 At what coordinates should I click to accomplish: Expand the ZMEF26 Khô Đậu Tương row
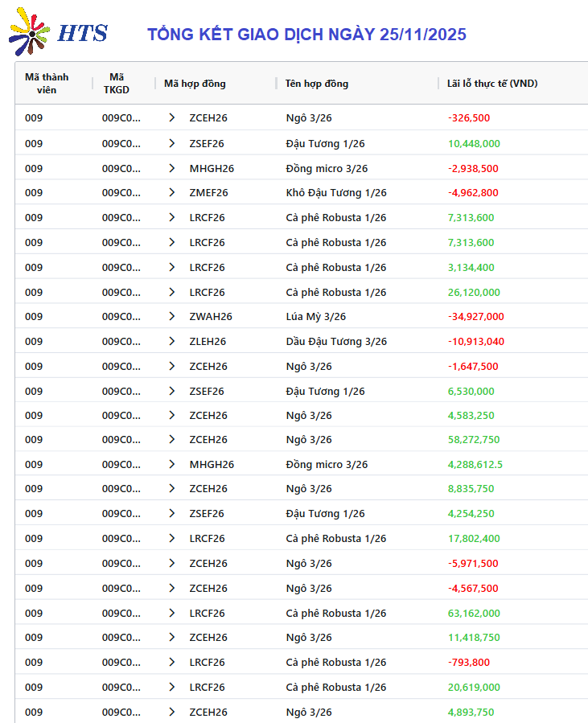coord(171,193)
